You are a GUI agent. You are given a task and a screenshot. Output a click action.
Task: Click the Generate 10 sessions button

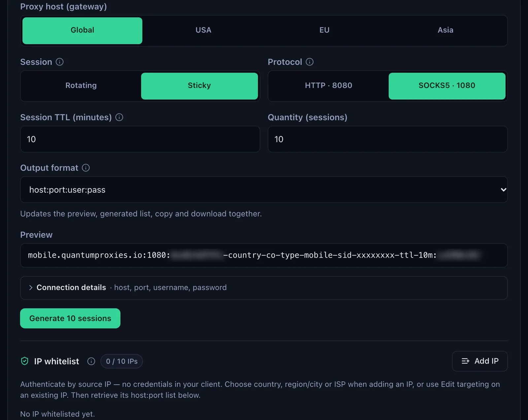pyautogui.click(x=70, y=318)
